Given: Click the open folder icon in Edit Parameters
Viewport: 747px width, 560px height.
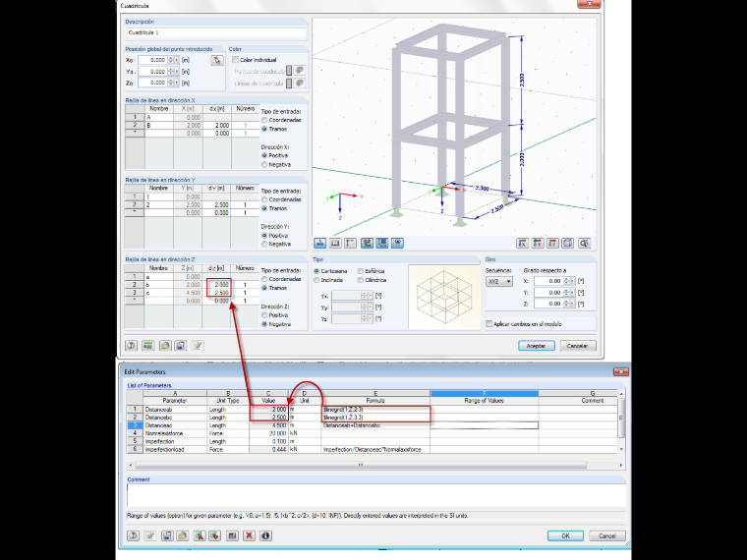Looking at the screenshot, I should click(x=183, y=535).
